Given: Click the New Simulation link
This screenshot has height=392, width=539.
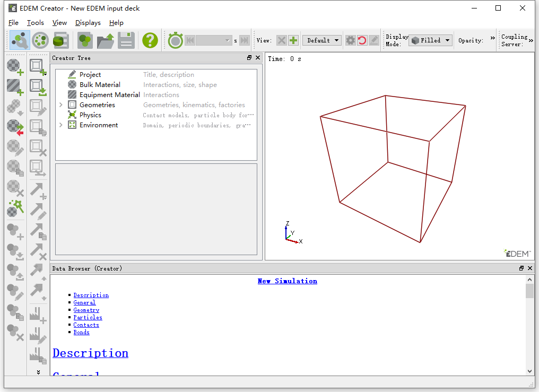Looking at the screenshot, I should [288, 281].
